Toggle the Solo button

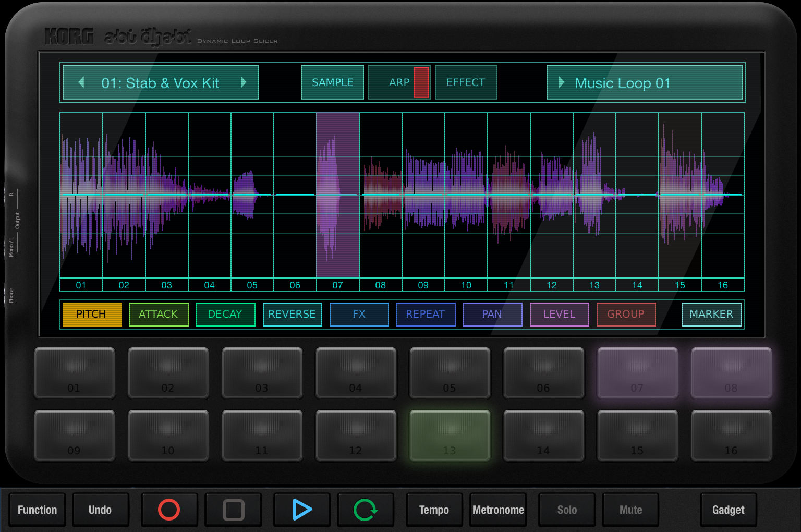567,510
